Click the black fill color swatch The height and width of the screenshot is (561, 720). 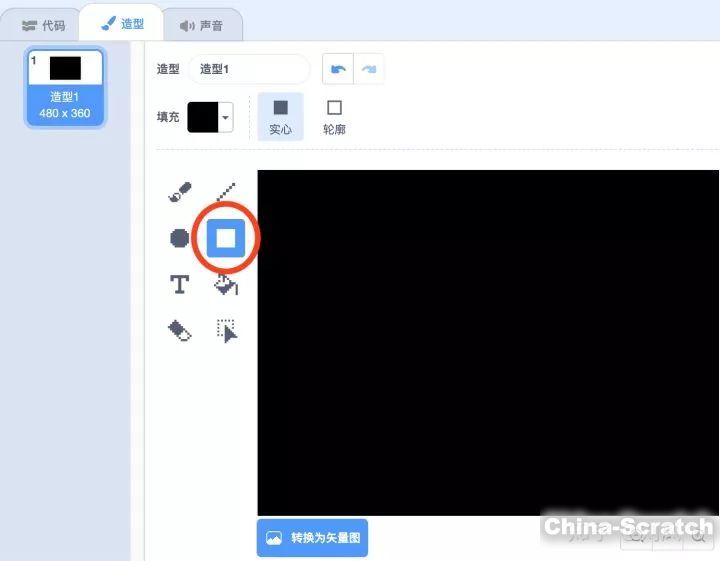[x=203, y=117]
